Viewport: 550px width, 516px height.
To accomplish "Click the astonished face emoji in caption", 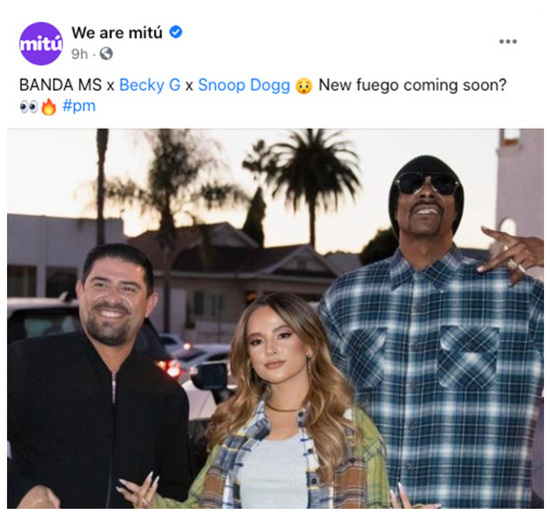I will (x=304, y=86).
